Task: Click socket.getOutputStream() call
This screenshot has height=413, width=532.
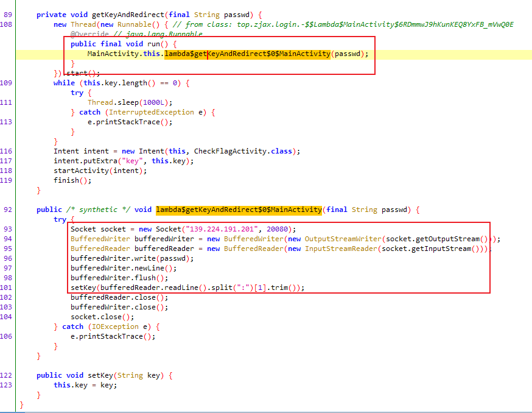Action: coord(437,239)
